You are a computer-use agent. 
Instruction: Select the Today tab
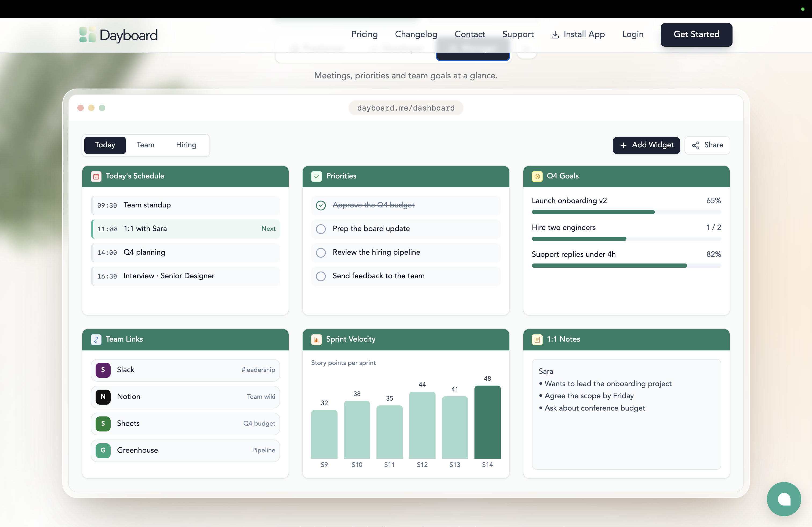(x=105, y=145)
